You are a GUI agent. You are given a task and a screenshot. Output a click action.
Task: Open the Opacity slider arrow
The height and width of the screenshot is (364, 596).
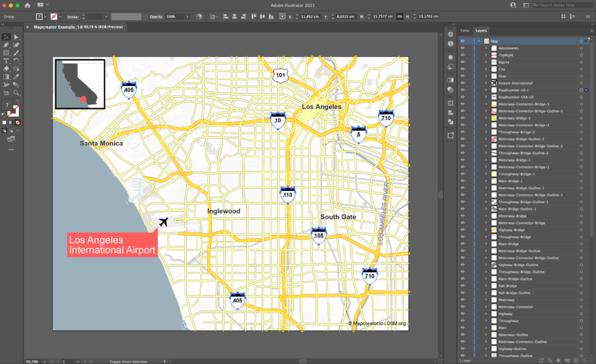pos(187,17)
